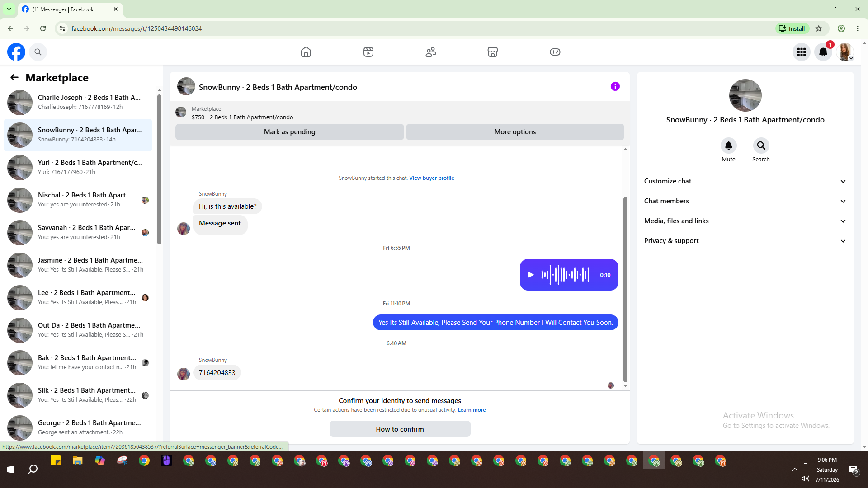Screen dimensions: 868x488
Task: Open the Chrome profile icon
Action: [841, 28]
